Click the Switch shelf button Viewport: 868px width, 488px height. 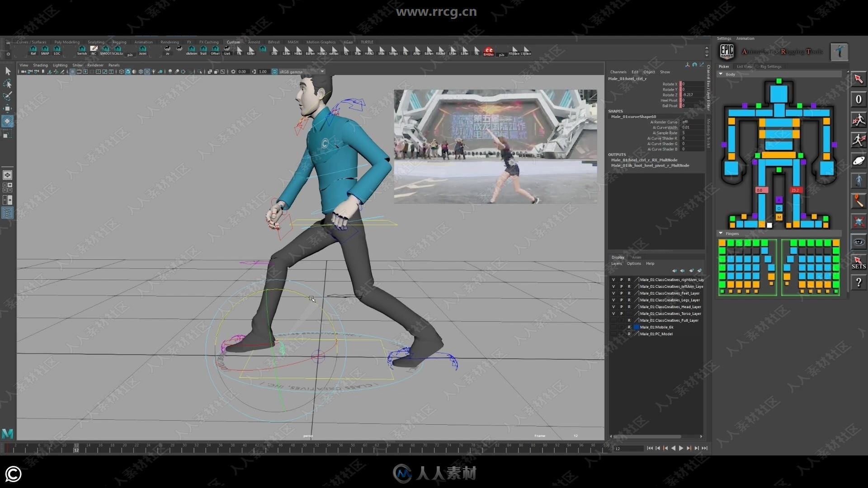82,50
